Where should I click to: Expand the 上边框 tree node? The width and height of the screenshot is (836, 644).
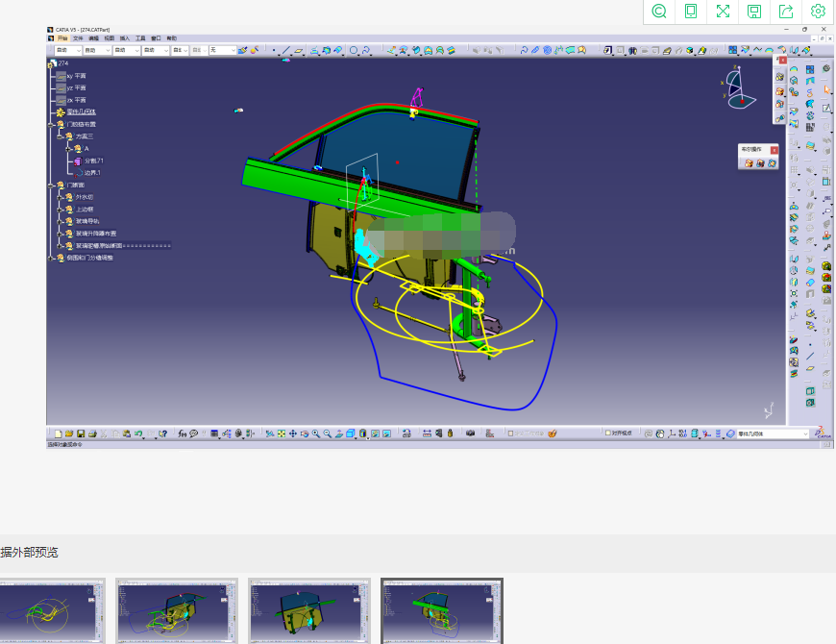pyautogui.click(x=61, y=210)
